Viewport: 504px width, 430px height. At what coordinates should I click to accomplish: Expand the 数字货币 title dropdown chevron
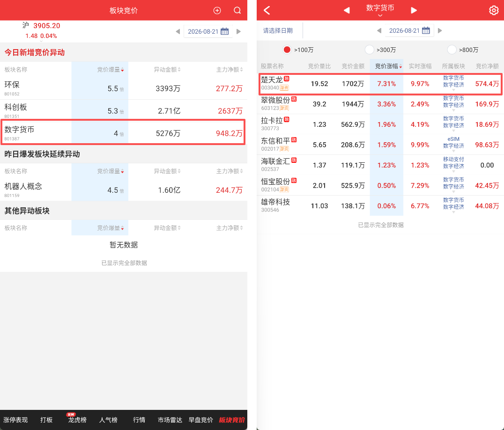click(380, 15)
